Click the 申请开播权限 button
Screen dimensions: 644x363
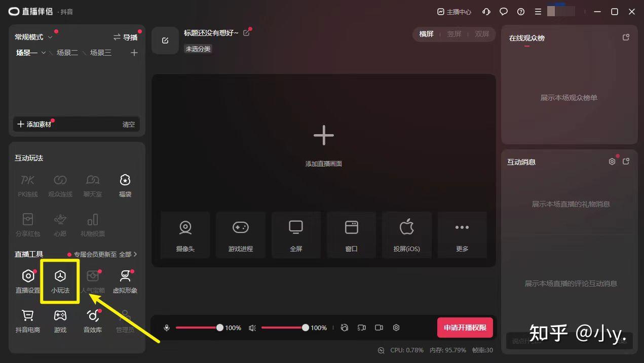tap(465, 328)
